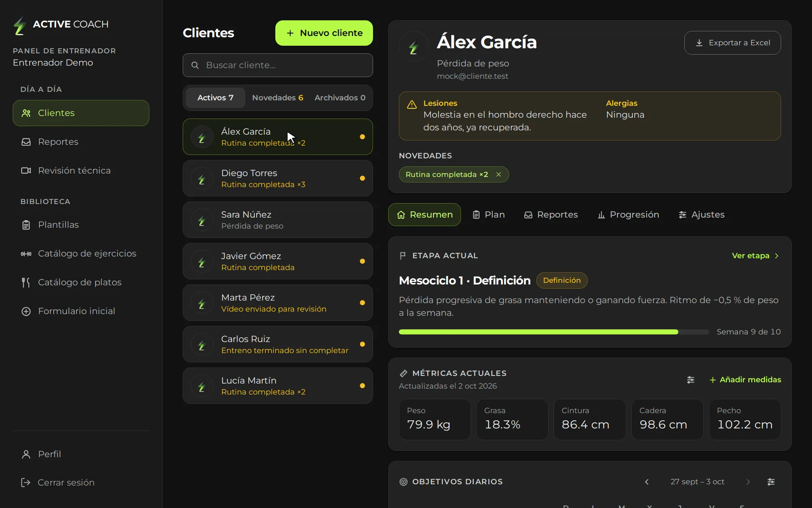The height and width of the screenshot is (508, 812).
Task: Click the Peso 79.9 kg metric card
Action: click(435, 420)
